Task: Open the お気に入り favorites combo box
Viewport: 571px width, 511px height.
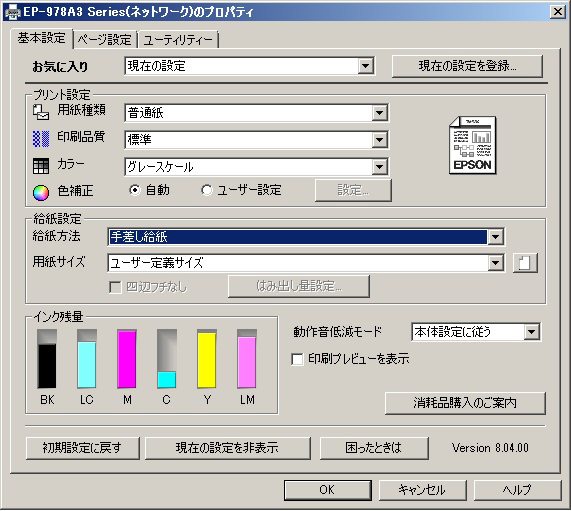Action: pos(249,66)
